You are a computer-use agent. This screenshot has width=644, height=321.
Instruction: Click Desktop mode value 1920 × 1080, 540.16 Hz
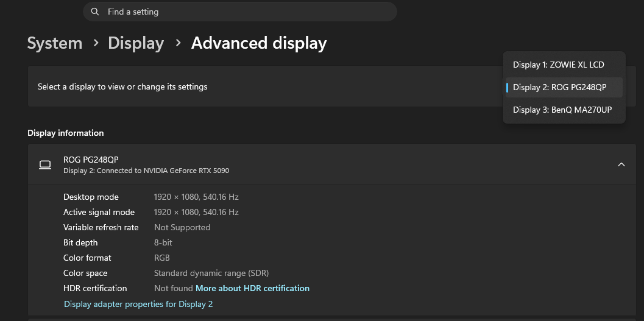(196, 197)
